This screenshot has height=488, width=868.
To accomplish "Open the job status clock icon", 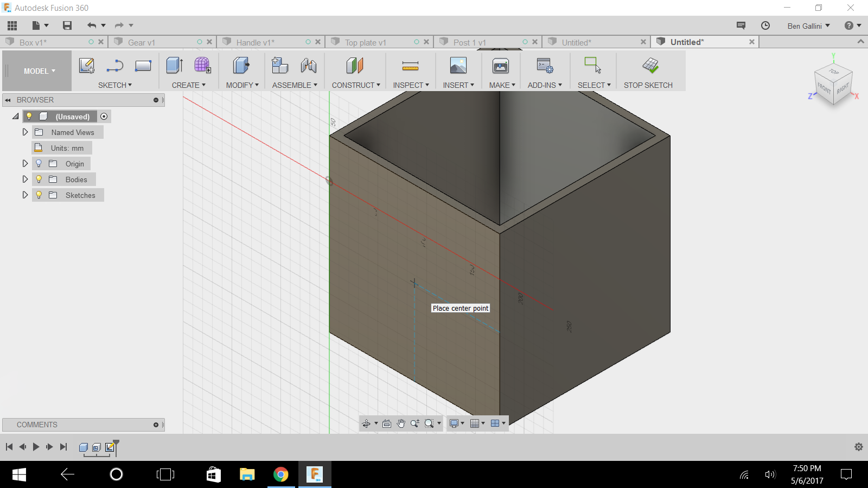I will [x=765, y=25].
